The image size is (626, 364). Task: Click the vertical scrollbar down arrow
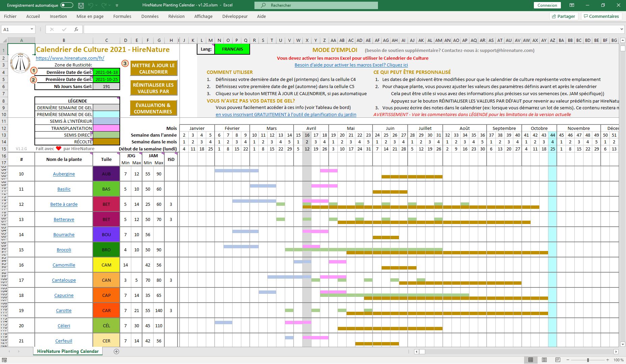(x=623, y=344)
